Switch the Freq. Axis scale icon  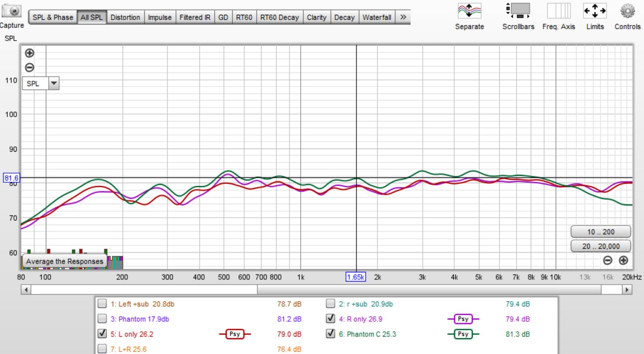pyautogui.click(x=559, y=10)
